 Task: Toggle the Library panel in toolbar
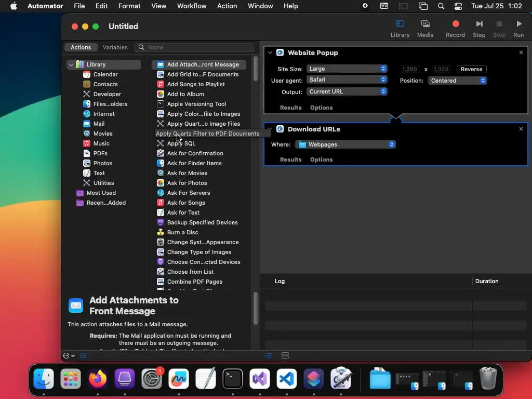coord(400,29)
